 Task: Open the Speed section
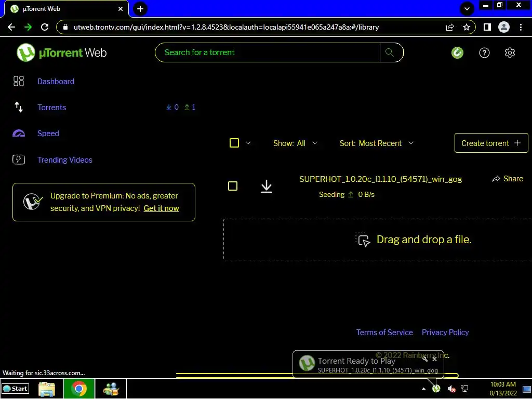(48, 134)
